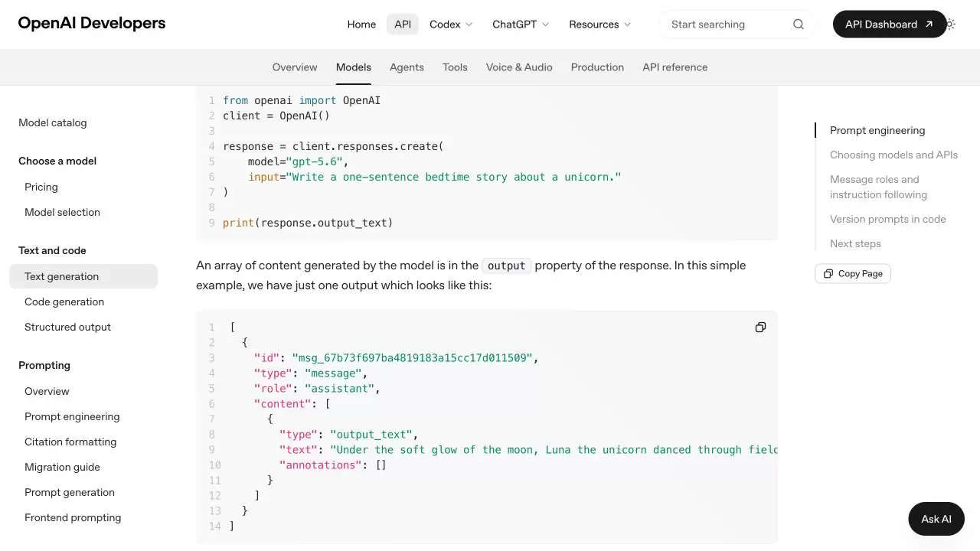Go to the Home nav item
Viewport: 980px width, 551px height.
pyautogui.click(x=361, y=24)
